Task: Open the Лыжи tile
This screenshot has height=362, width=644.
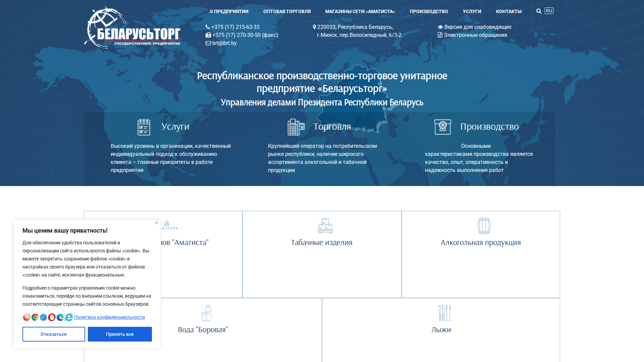Action: [441, 330]
